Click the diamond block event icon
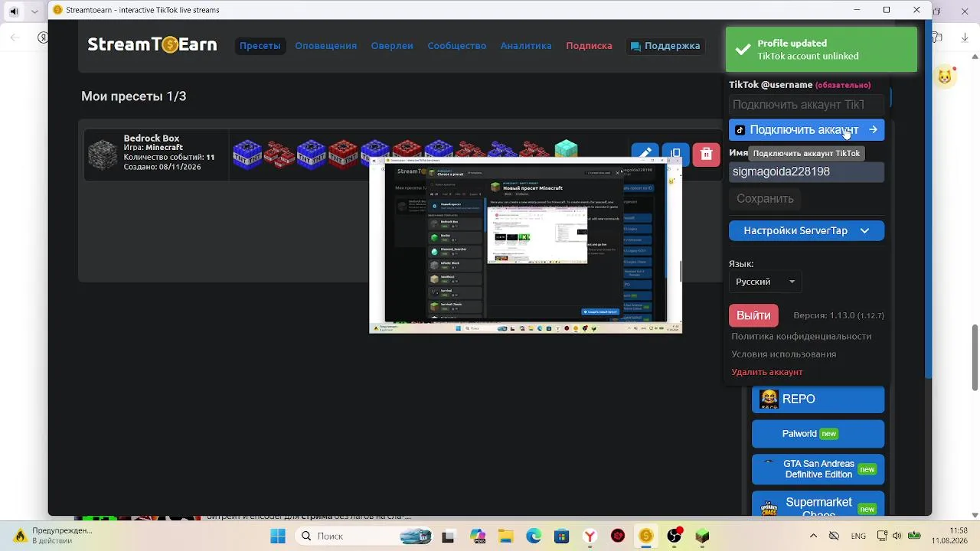 click(566, 148)
